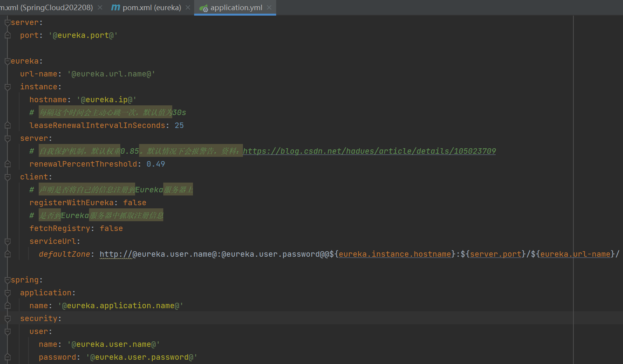623x364 pixels.
Task: Click the false value of fetchRegistry
Action: (111, 228)
